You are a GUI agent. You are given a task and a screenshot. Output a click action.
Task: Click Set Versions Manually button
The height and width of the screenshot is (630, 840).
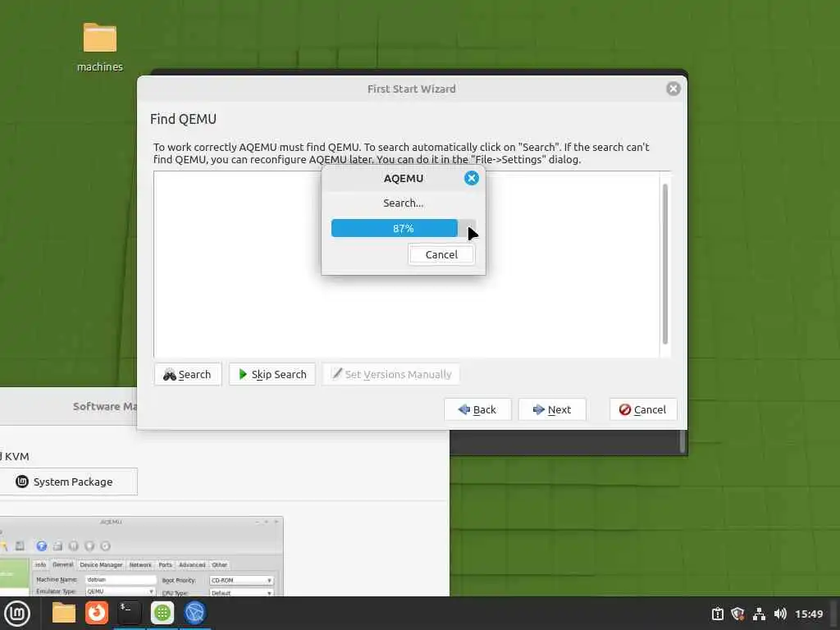[391, 374]
